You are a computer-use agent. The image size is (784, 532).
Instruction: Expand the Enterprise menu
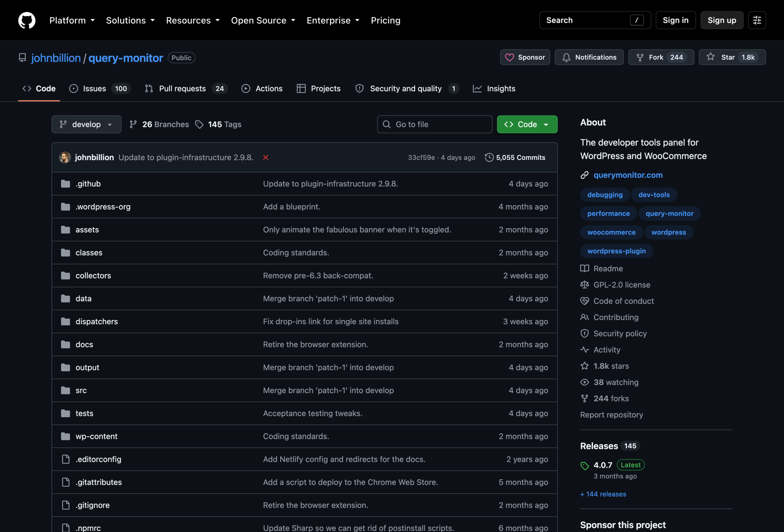coord(333,20)
